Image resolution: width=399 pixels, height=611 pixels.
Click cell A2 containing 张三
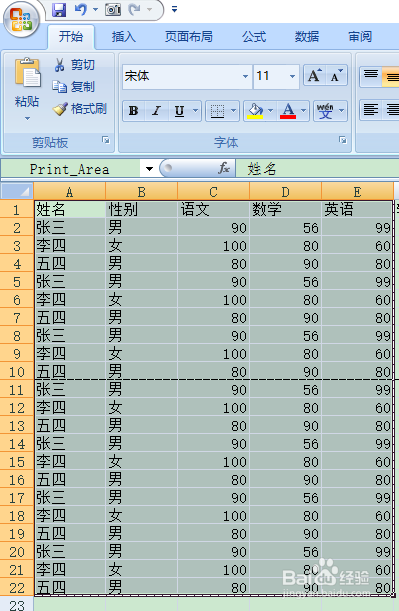click(x=70, y=228)
